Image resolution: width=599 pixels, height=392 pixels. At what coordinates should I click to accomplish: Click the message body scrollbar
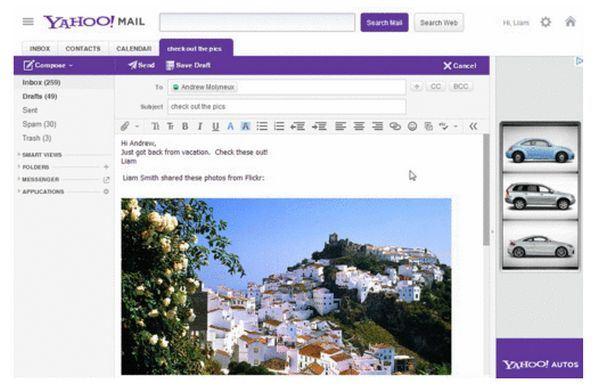pyautogui.click(x=486, y=190)
